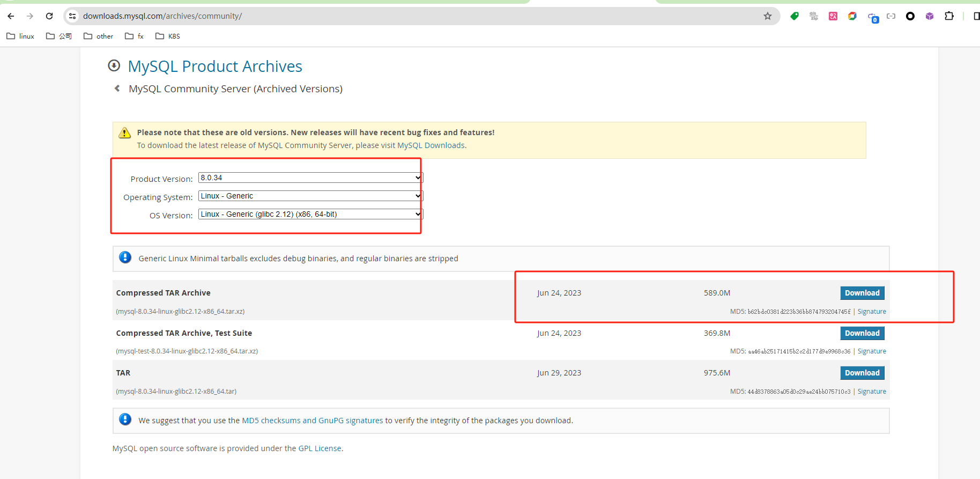Open the green tag extension
The height and width of the screenshot is (479, 980).
[795, 16]
